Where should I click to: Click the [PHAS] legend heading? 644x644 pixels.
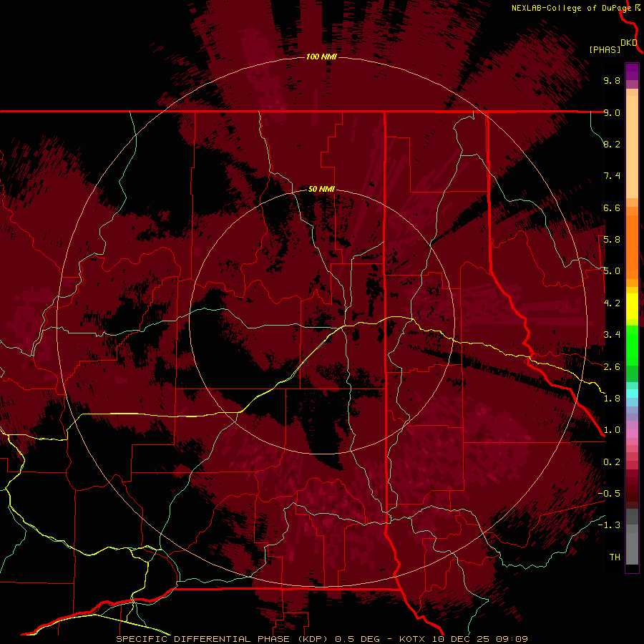point(605,49)
